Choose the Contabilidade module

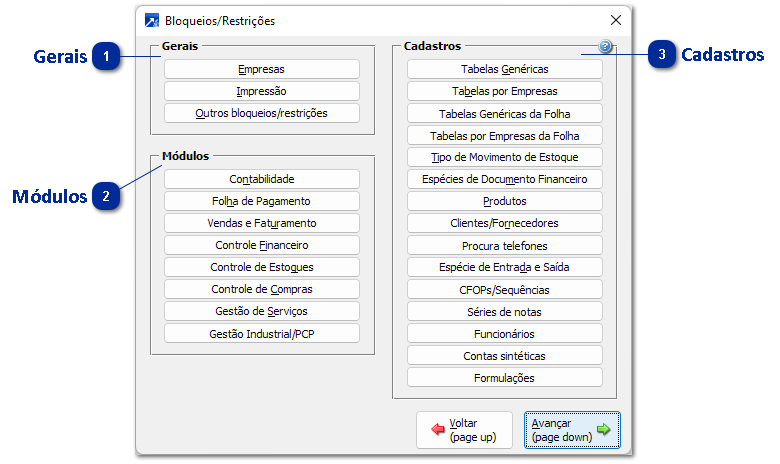[x=261, y=179]
